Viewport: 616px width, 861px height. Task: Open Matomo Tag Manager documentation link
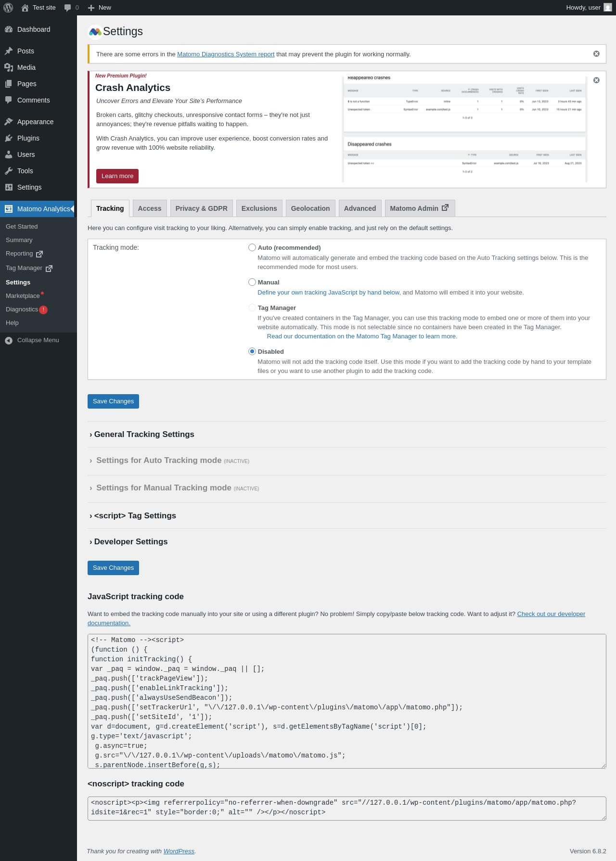click(x=362, y=336)
